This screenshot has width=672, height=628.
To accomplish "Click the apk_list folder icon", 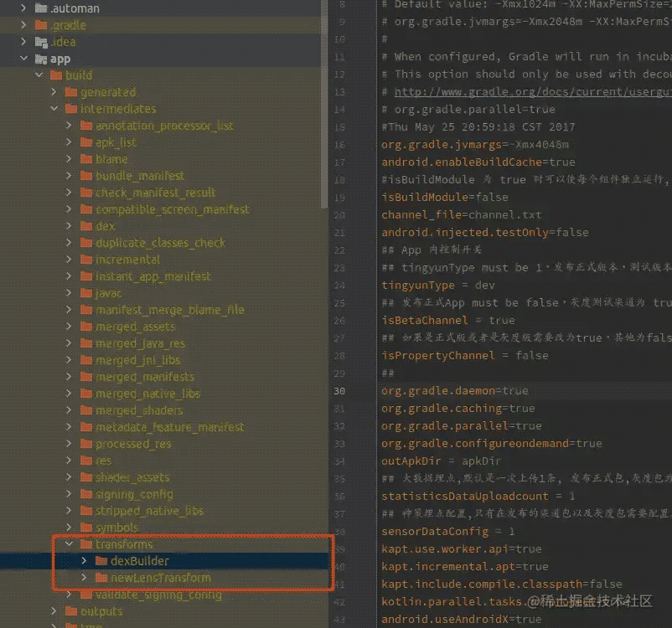I will (x=86, y=142).
